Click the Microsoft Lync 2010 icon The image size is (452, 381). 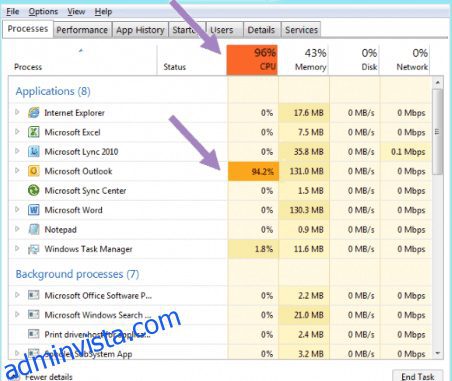pyautogui.click(x=34, y=151)
